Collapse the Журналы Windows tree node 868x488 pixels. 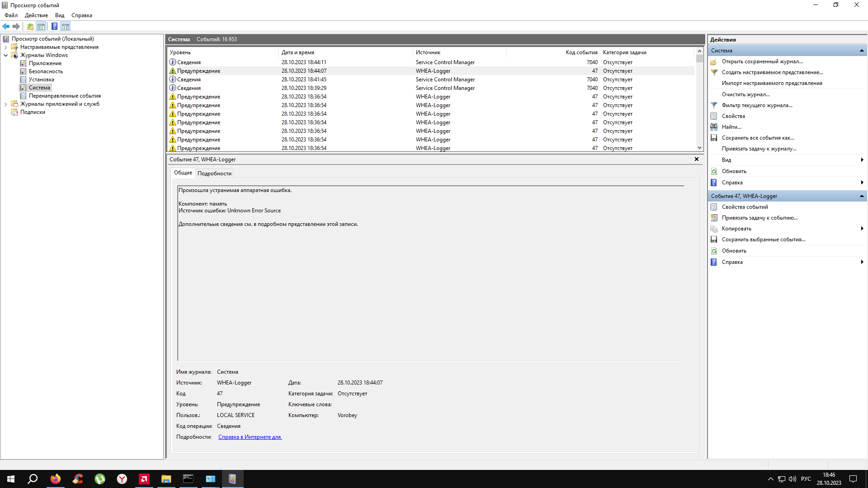[x=5, y=55]
